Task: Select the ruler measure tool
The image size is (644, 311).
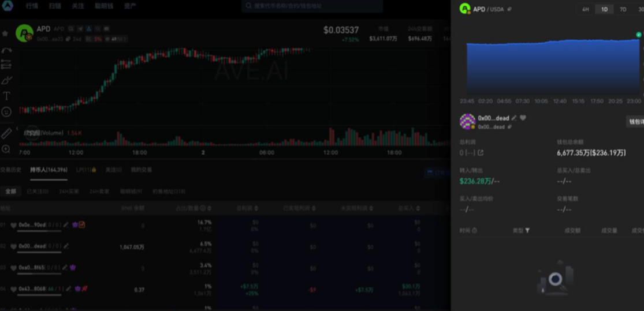Action: [x=6, y=133]
